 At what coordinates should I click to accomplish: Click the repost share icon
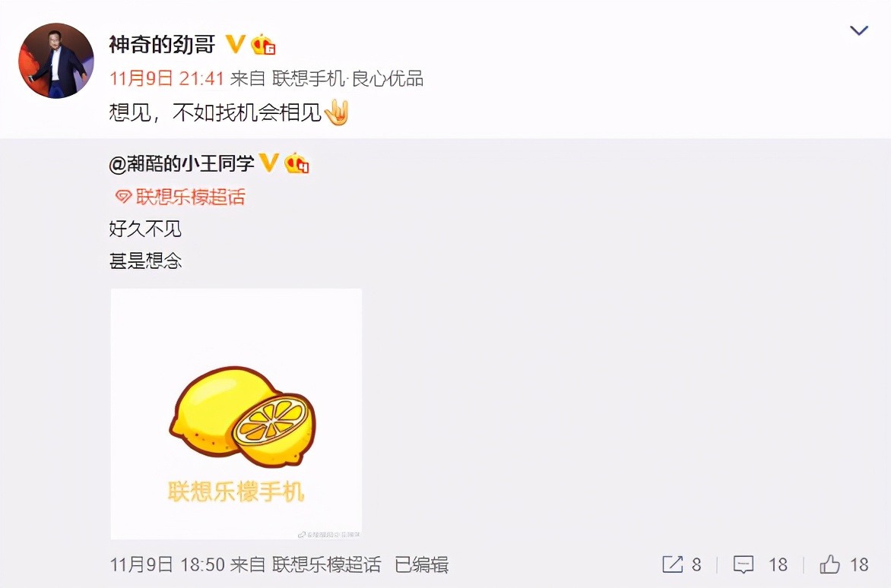tap(673, 564)
